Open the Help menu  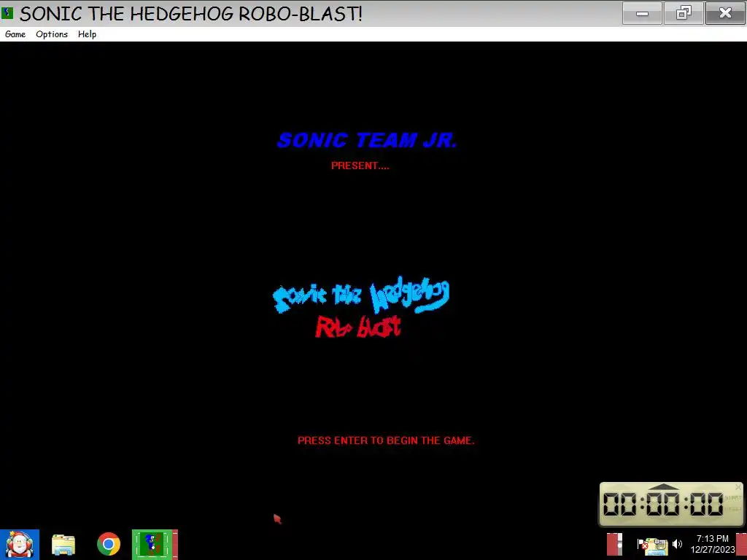(x=88, y=34)
